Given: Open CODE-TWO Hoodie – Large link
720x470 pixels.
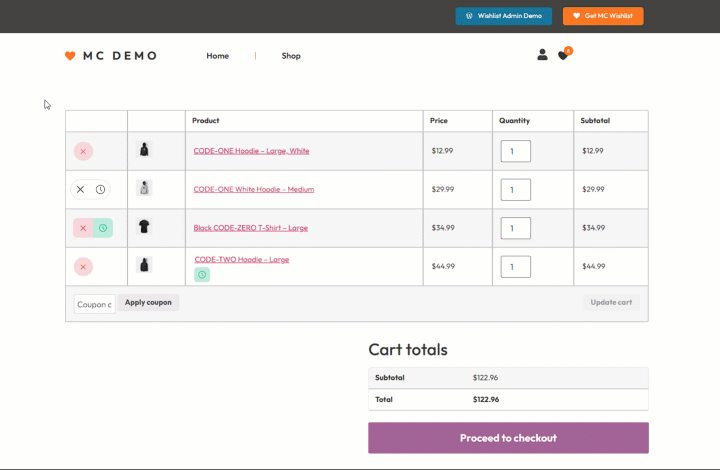Looking at the screenshot, I should pyautogui.click(x=242, y=260).
